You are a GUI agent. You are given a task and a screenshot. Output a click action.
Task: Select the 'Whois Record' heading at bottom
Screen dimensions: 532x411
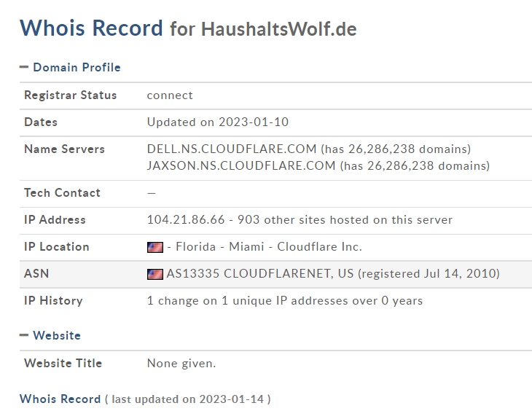[x=60, y=399]
